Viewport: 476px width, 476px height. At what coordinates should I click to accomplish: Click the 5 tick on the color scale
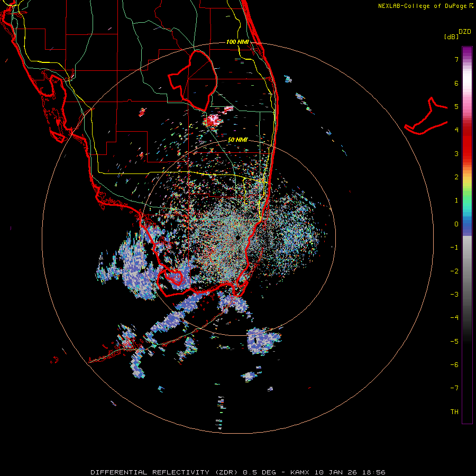click(x=456, y=106)
